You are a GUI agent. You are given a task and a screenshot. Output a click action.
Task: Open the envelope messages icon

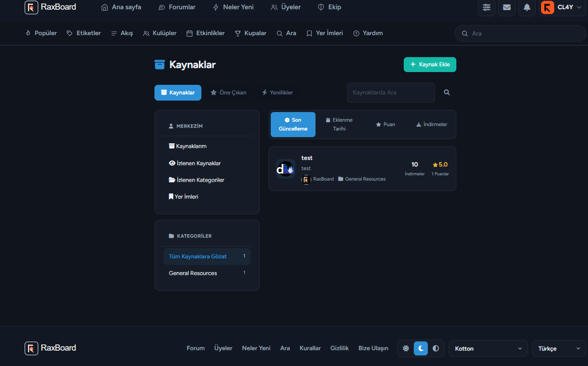pyautogui.click(x=507, y=7)
